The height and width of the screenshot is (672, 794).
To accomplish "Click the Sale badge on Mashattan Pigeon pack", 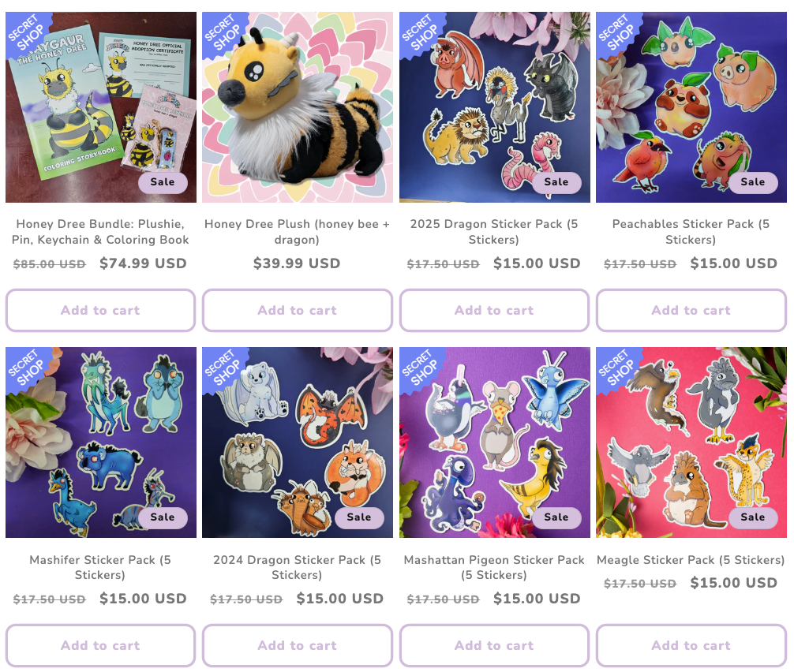I will (556, 517).
